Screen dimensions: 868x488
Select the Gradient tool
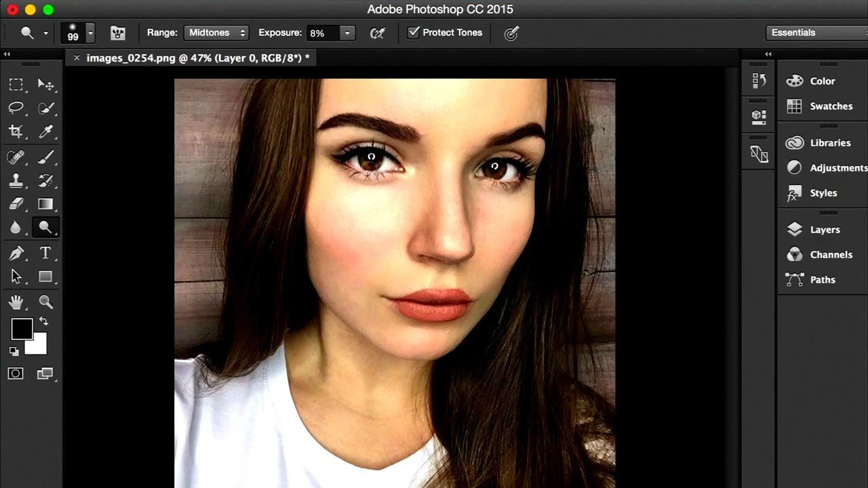pos(45,204)
